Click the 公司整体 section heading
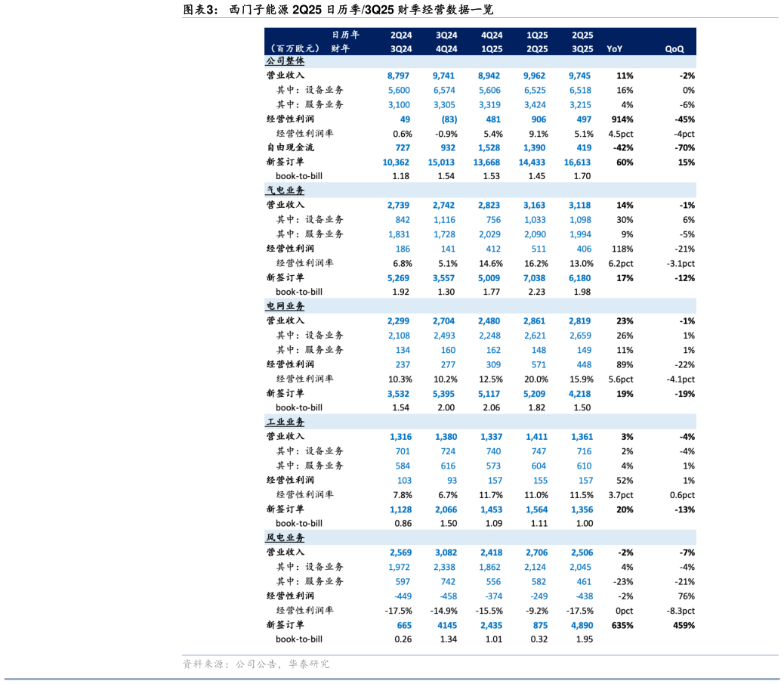Screen dimensions: 784x684 (286, 61)
